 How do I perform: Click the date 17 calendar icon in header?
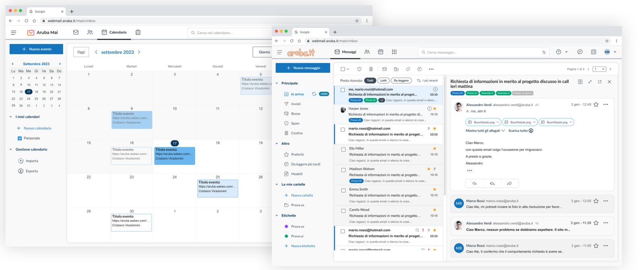(593, 52)
